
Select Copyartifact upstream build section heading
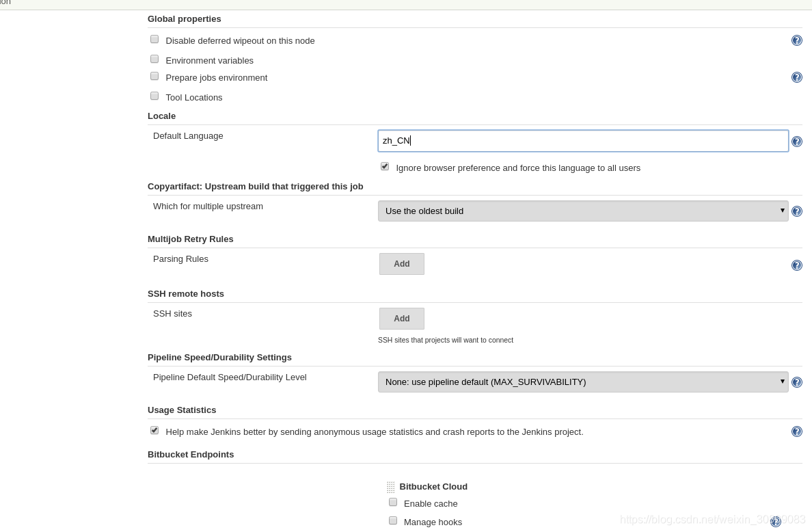pos(256,187)
